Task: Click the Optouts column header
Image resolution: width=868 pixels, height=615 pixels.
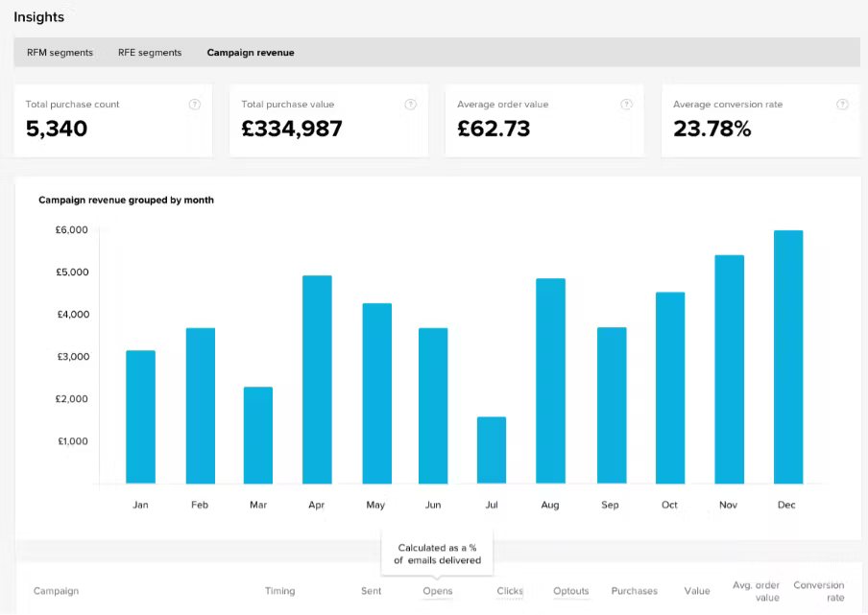Action: click(x=570, y=591)
